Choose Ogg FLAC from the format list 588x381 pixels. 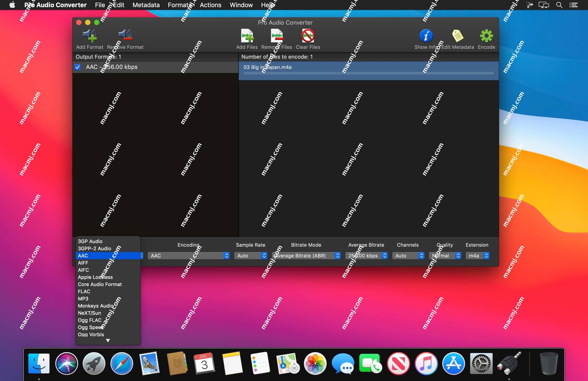(x=108, y=320)
